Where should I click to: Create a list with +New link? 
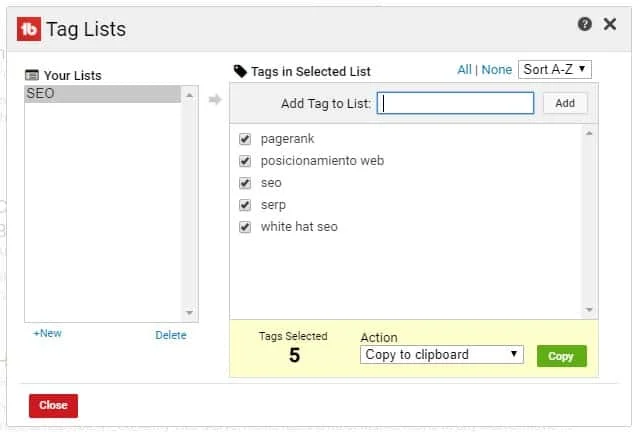47,333
